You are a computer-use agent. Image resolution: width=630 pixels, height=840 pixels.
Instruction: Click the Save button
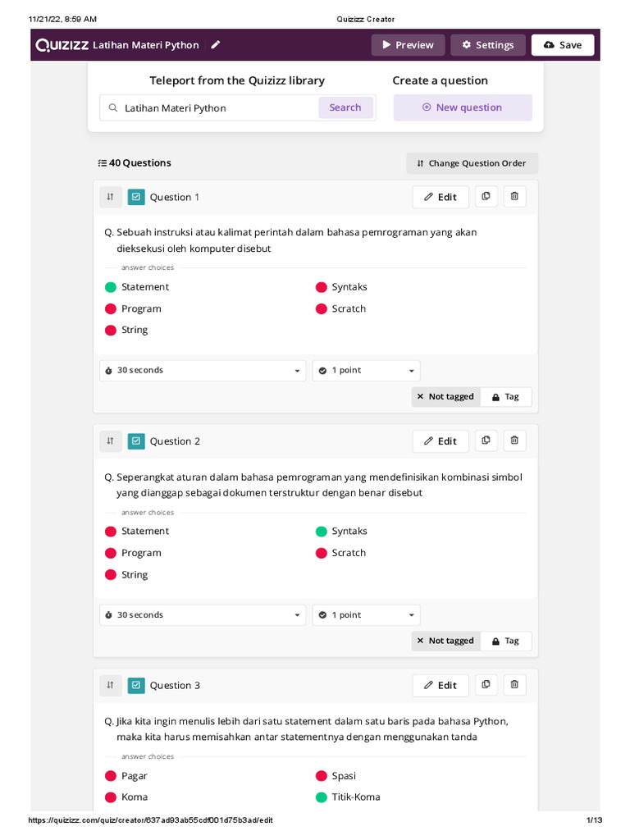[x=563, y=45]
